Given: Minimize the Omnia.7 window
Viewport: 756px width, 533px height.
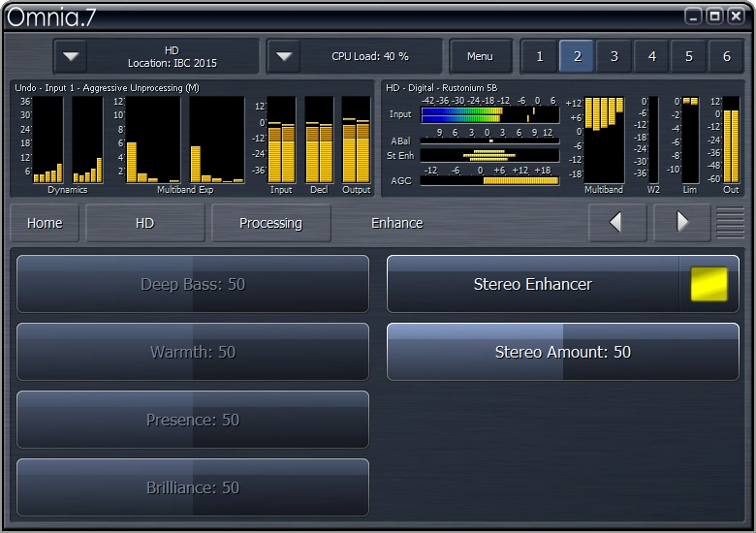Looking at the screenshot, I should pos(693,16).
